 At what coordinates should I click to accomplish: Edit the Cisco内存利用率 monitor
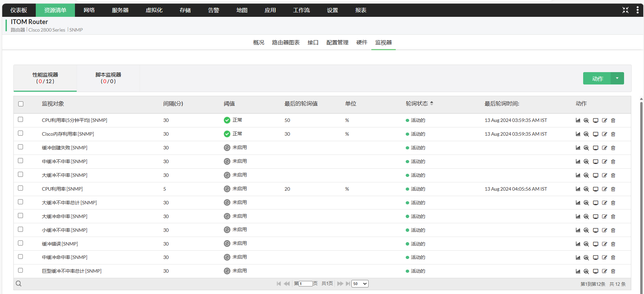604,134
